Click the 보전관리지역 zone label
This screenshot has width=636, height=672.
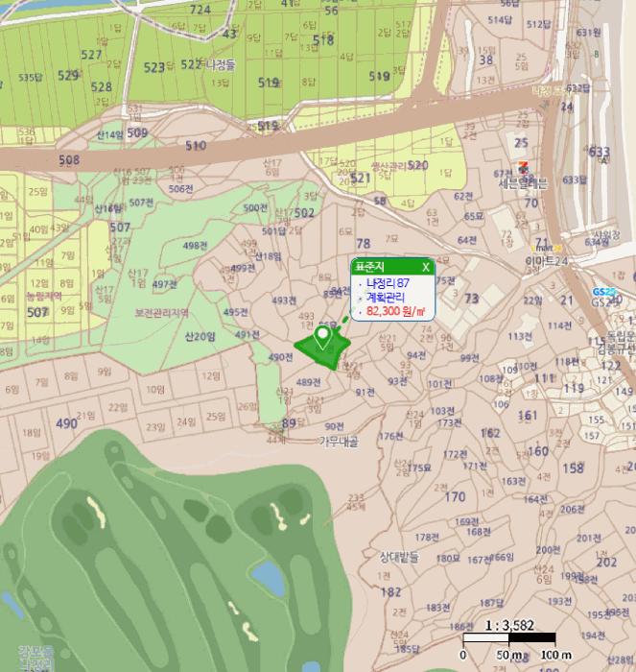161,313
